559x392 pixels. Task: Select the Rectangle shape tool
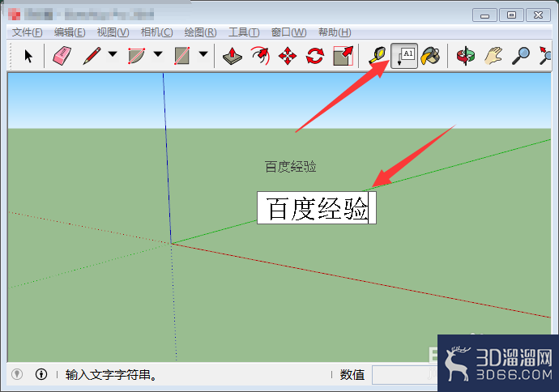(181, 56)
